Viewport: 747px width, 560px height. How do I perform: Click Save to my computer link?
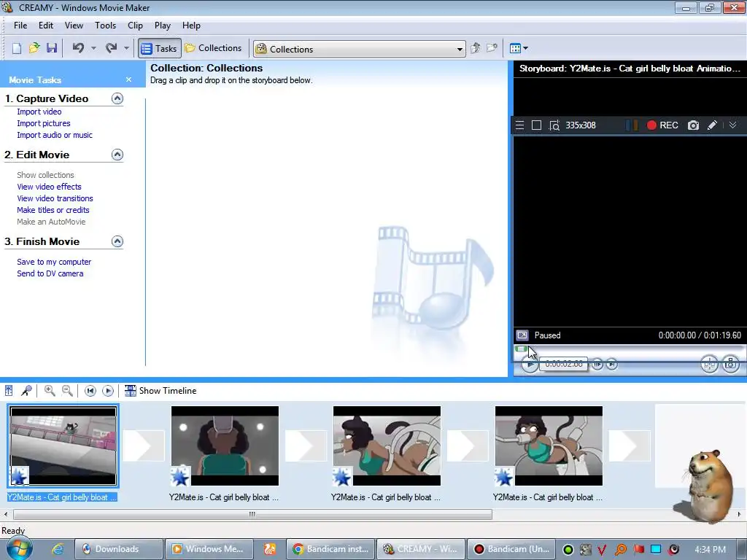point(54,262)
